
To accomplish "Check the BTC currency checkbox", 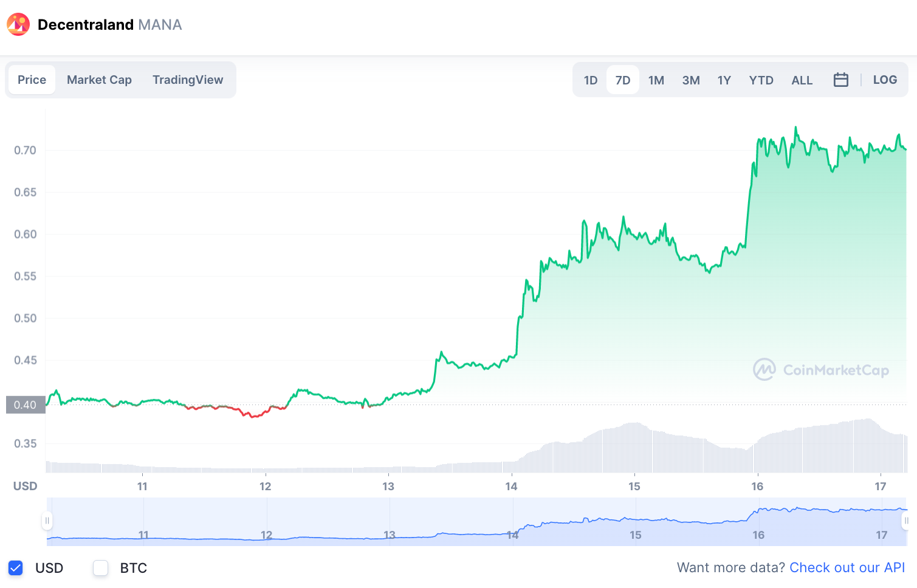I will [x=100, y=568].
